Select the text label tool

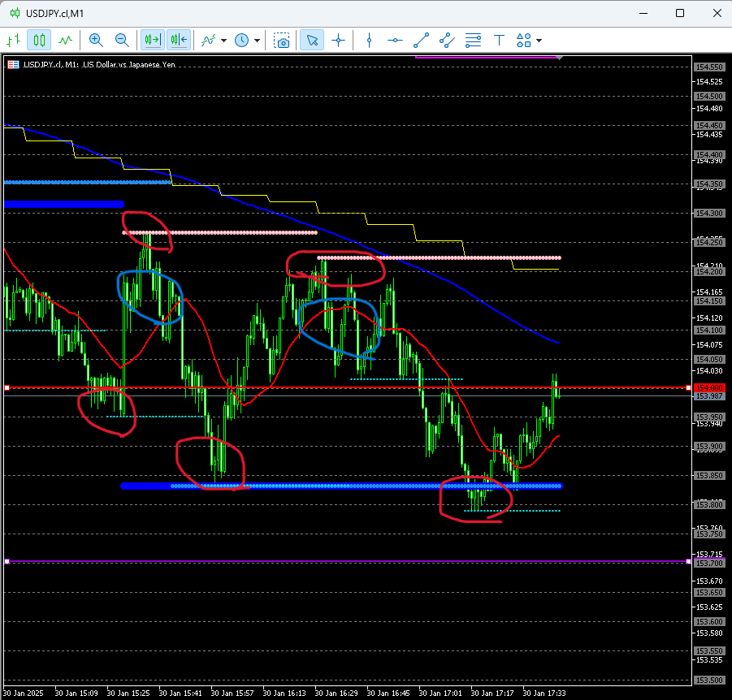pyautogui.click(x=499, y=40)
